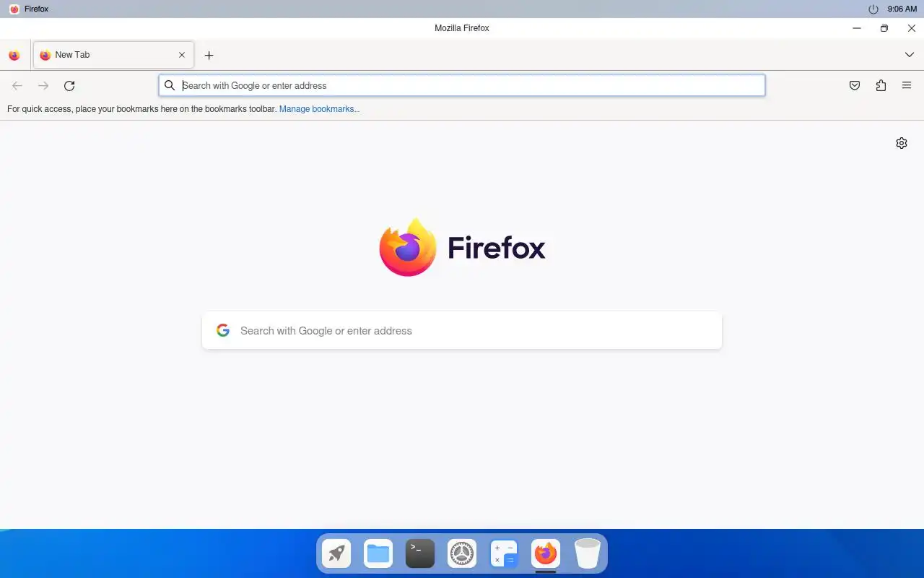Personalize new tab with gear icon
The height and width of the screenshot is (578, 924).
click(901, 143)
